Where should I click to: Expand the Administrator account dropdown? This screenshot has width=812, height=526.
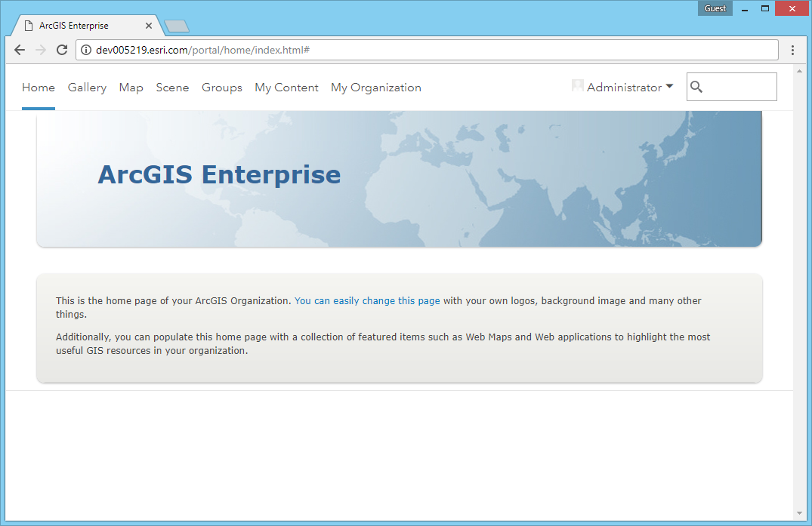coord(669,87)
